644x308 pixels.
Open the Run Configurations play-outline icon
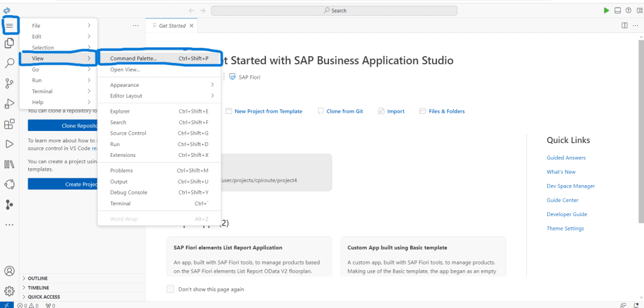tap(9, 144)
